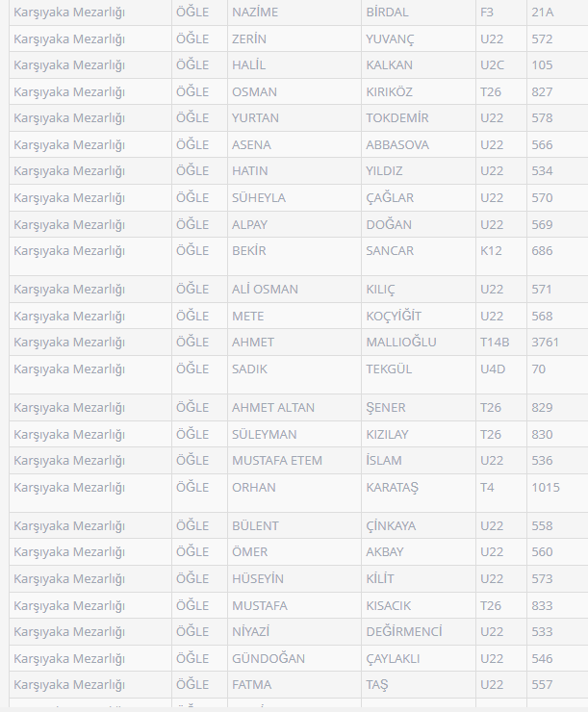Viewport: 588px width, 712px height.
Task: Click the first name YURTAN
Action: click(x=255, y=118)
